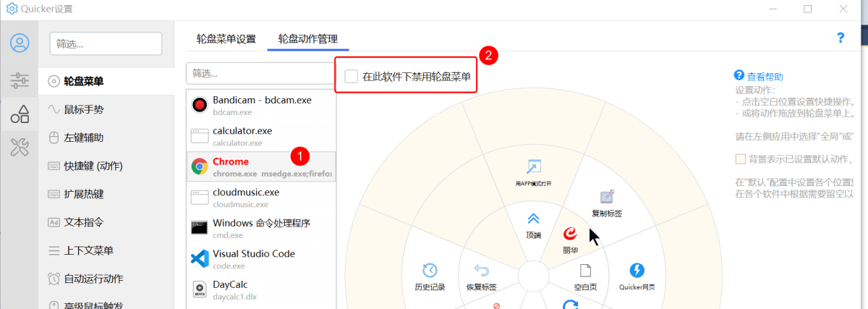868x309 pixels.
Task: Open the sliders settings icon in sidebar
Action: pos(20,80)
